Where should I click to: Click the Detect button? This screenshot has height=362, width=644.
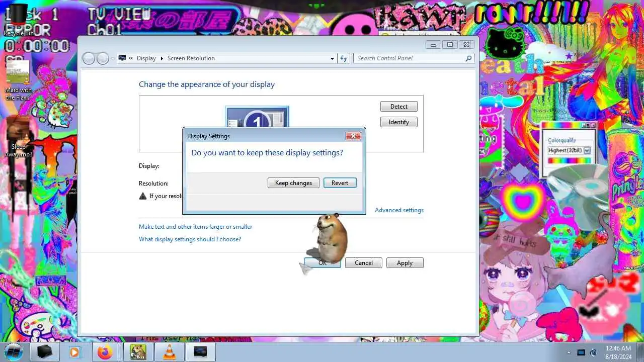pos(399,107)
